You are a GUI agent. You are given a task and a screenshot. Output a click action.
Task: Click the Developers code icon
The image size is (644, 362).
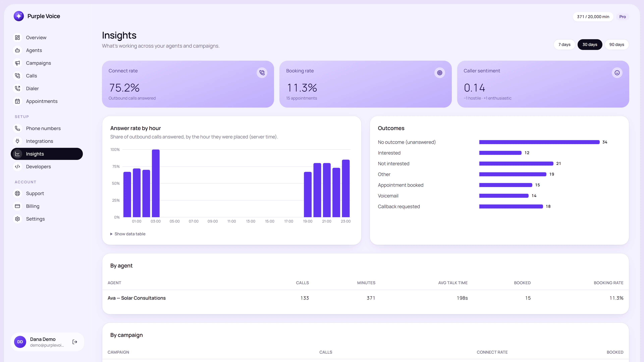[x=17, y=167]
